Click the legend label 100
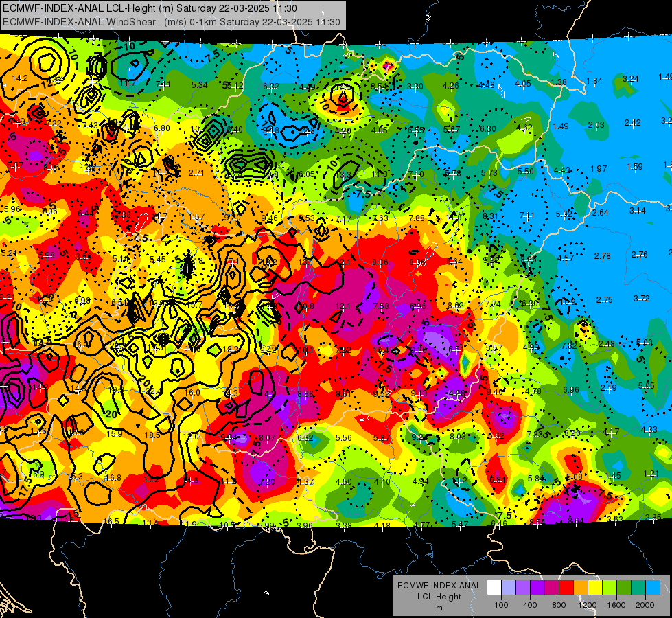Image resolution: width=672 pixels, height=618 pixels. coord(501,605)
